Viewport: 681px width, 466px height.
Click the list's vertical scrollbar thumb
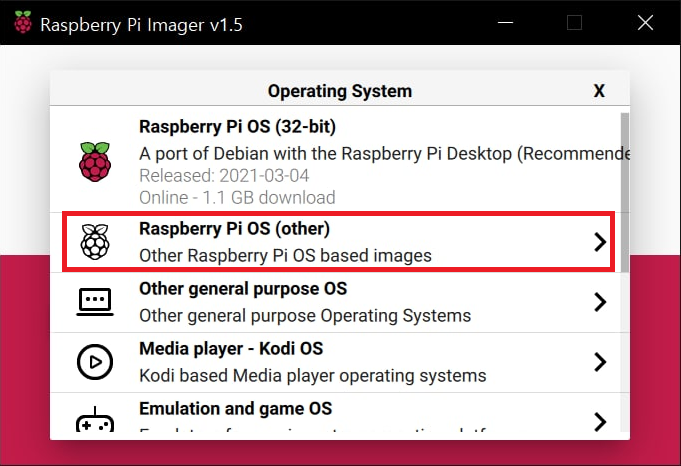coord(625,192)
